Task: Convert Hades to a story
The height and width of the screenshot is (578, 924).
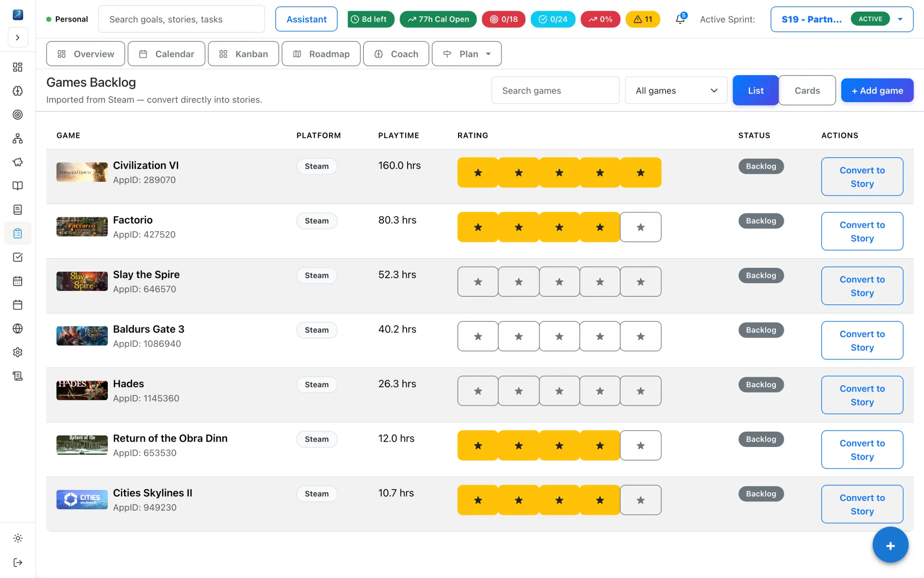Action: (x=862, y=395)
